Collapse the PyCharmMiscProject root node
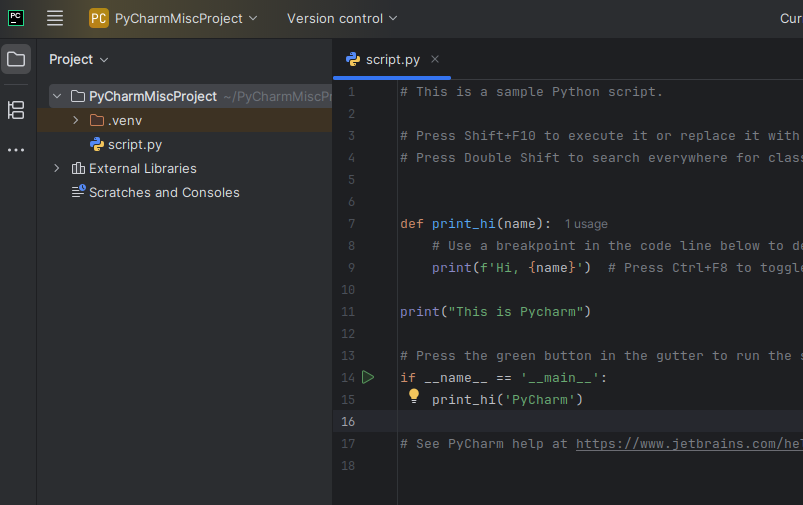Viewport: 803px width, 505px height. (x=57, y=96)
